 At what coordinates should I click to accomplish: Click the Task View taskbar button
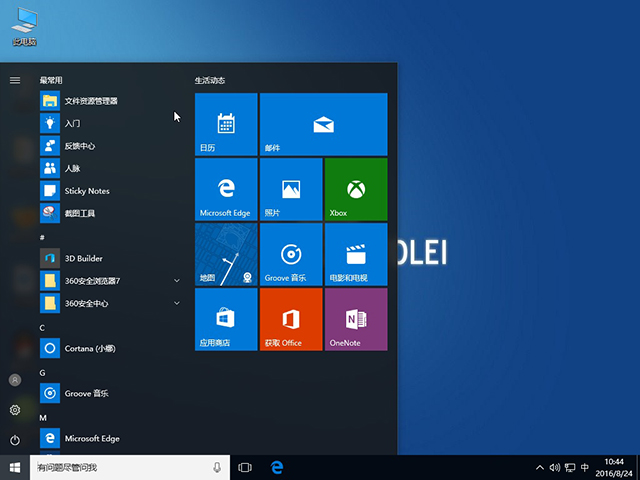pyautogui.click(x=245, y=467)
